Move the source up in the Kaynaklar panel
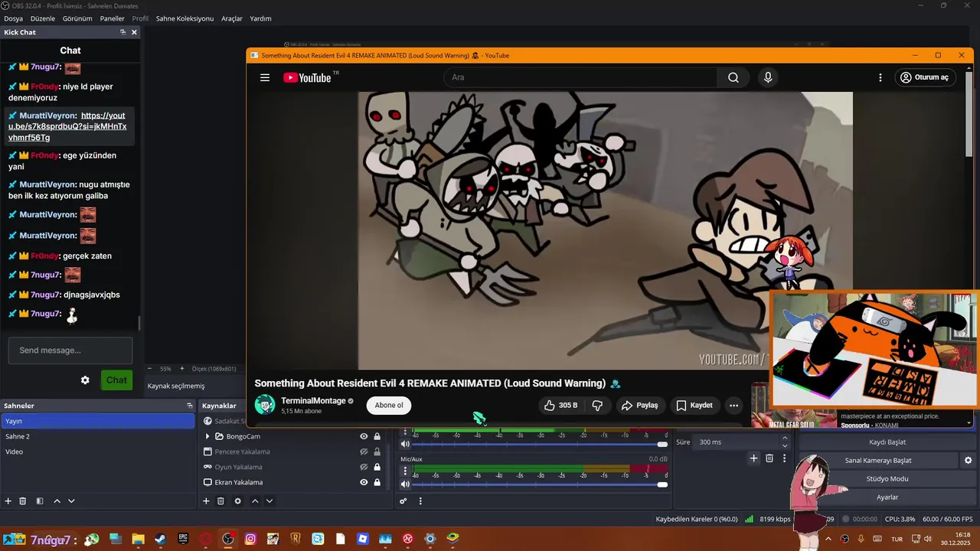Viewport: 980px width, 551px height. click(255, 501)
